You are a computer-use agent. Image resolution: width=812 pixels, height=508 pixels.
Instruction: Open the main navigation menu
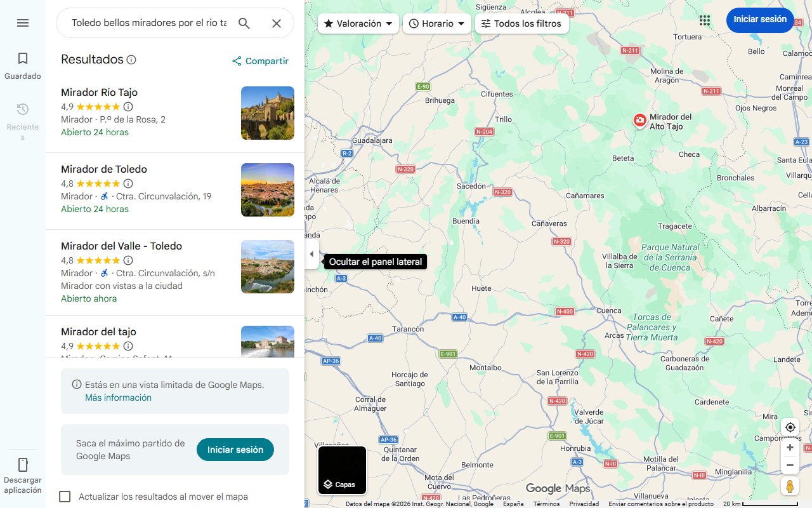(23, 23)
